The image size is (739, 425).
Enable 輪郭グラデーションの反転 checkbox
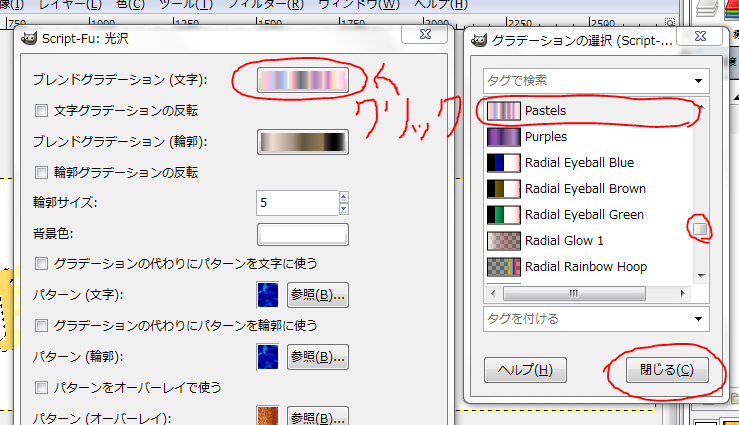pos(41,172)
